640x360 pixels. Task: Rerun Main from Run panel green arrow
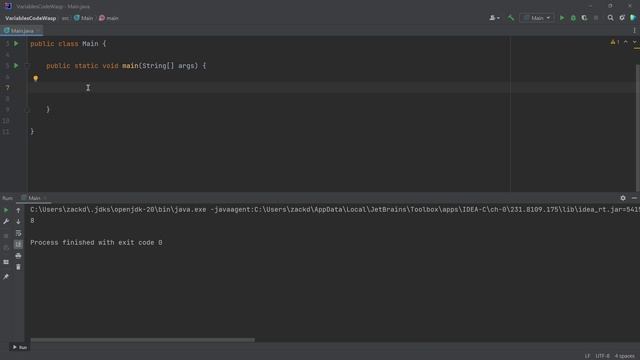(x=6, y=210)
